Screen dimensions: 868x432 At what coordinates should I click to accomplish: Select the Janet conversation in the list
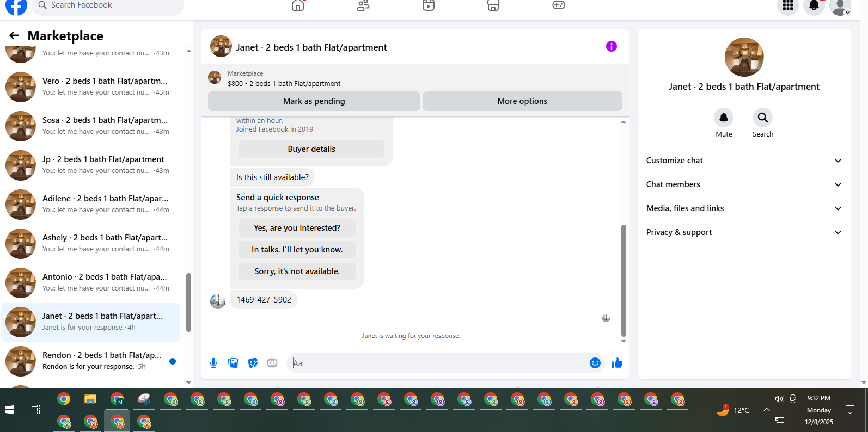[x=90, y=322]
